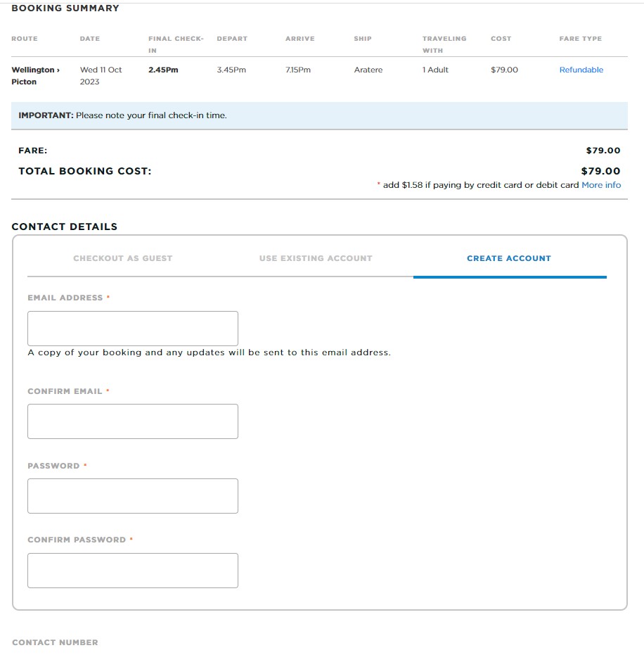Click the Confirm Password field label

pyautogui.click(x=77, y=540)
